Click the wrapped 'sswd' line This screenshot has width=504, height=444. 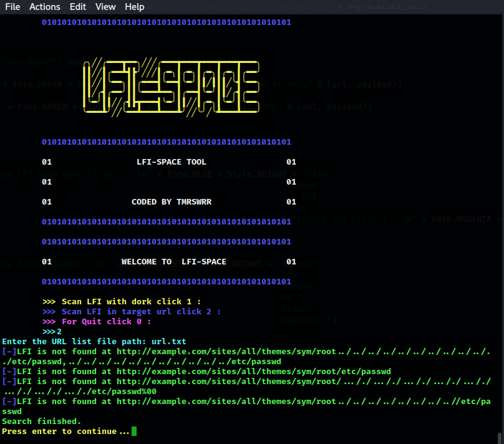(x=12, y=411)
